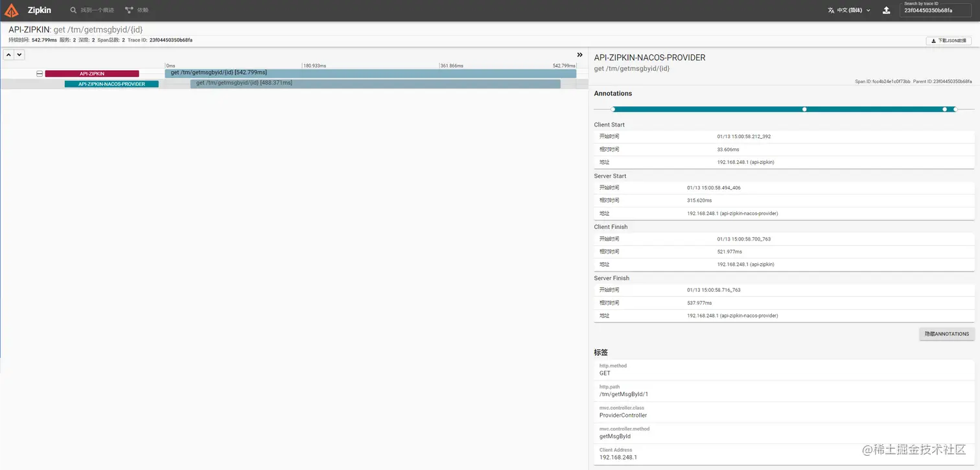Select previous span with up arrow button
This screenshot has width=980, height=470.
click(x=9, y=55)
